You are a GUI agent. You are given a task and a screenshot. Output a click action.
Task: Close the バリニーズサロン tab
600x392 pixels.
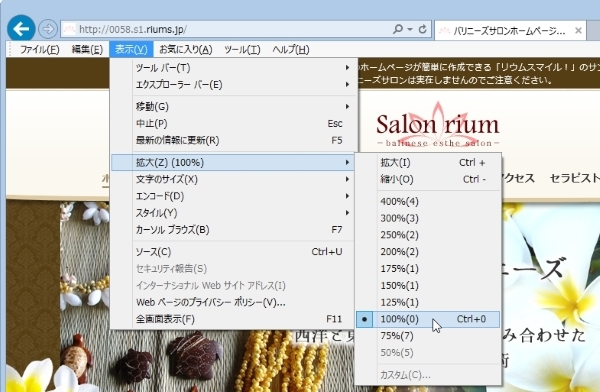click(578, 30)
